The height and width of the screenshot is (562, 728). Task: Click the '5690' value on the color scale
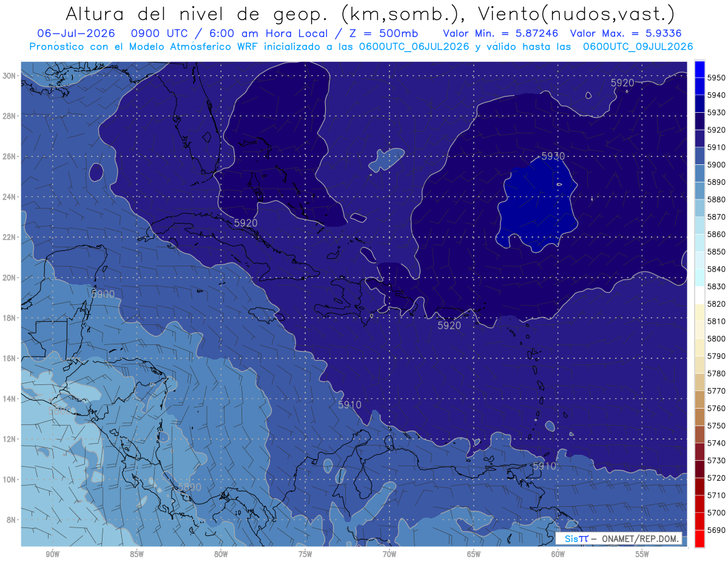(716, 530)
